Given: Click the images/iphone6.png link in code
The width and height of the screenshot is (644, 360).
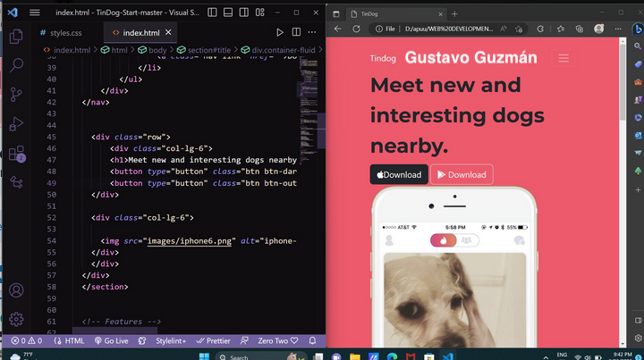Looking at the screenshot, I should [190, 241].
